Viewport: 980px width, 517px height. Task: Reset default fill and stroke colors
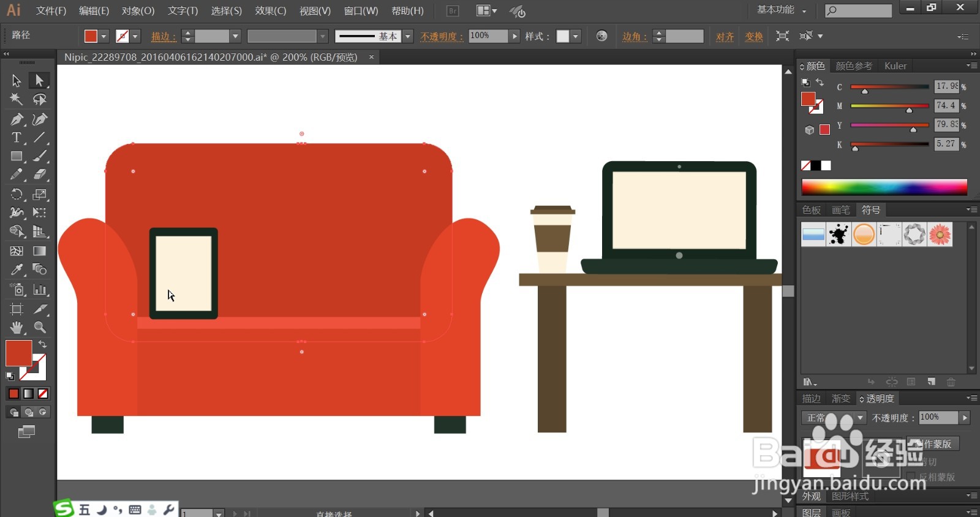(10, 375)
